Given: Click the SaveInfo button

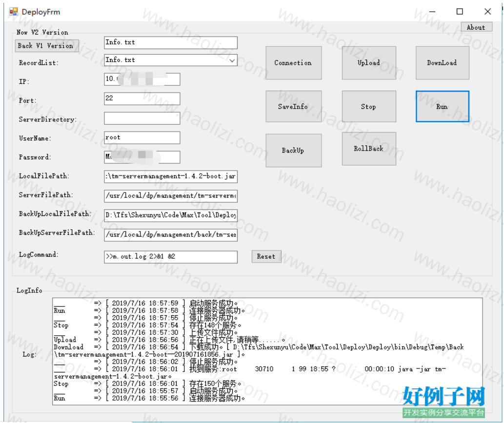Looking at the screenshot, I should click(293, 107).
